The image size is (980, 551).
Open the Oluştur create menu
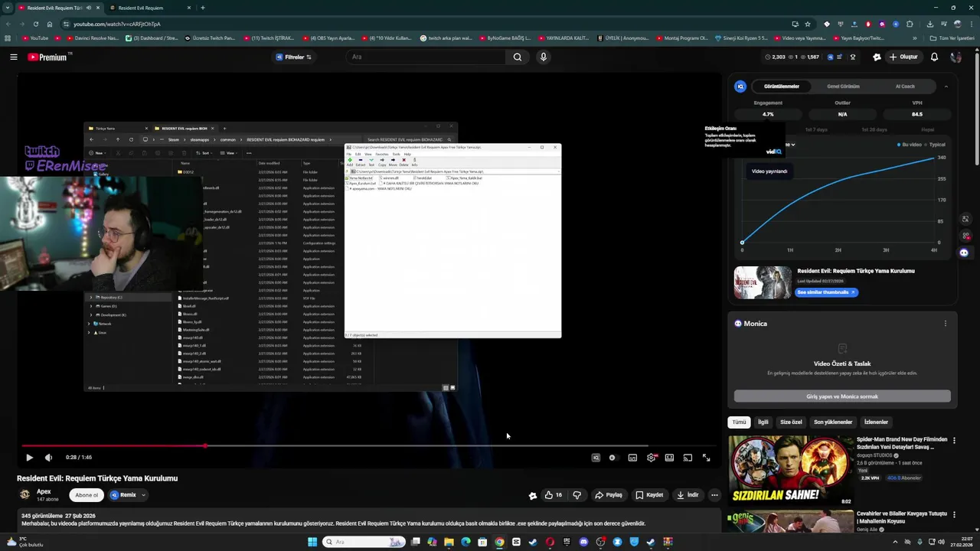903,57
